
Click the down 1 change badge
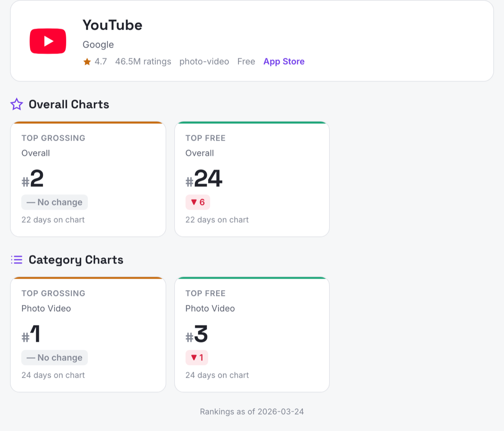[x=197, y=358]
